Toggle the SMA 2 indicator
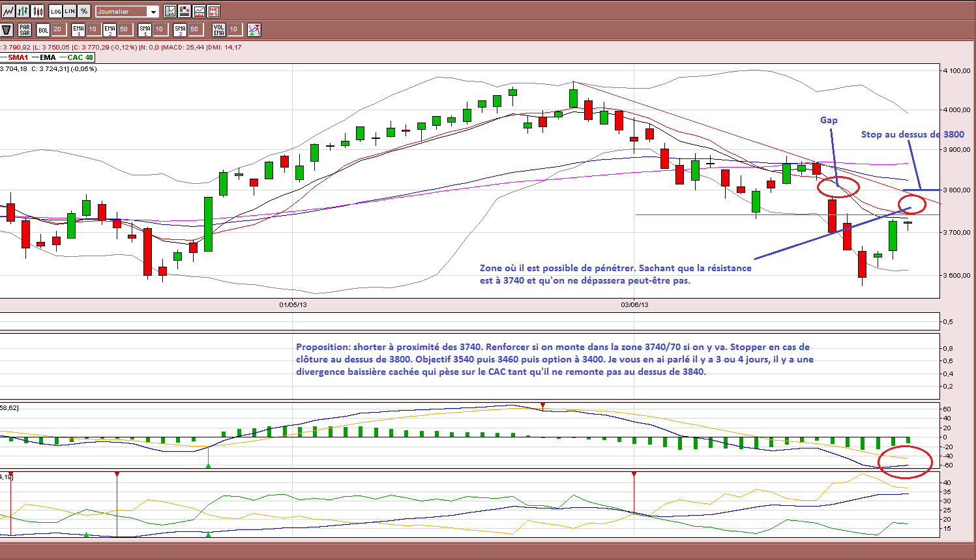Image resolution: width=976 pixels, height=560 pixels. pyautogui.click(x=180, y=29)
